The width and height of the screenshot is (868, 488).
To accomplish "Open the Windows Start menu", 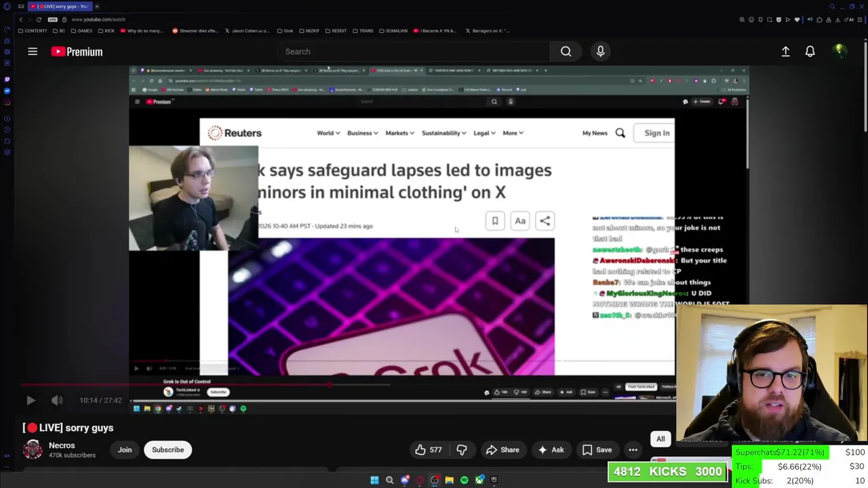I will [x=374, y=480].
